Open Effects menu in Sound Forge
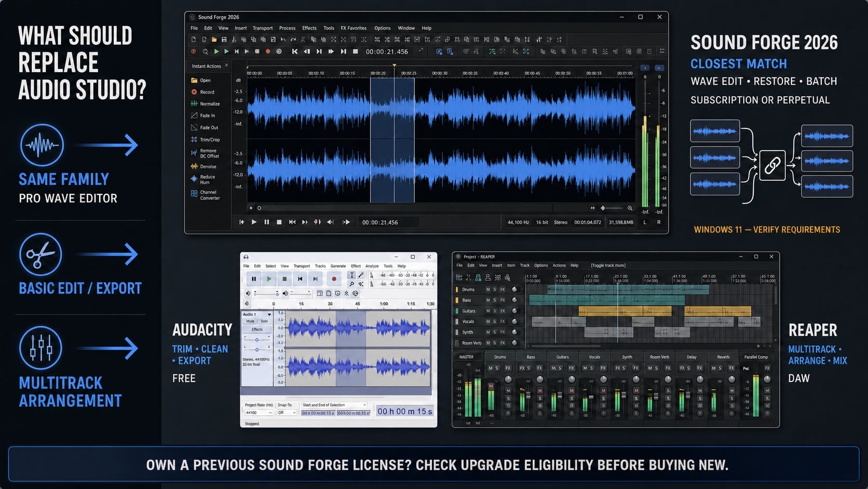Screen dimensions: 868x489 309,28
